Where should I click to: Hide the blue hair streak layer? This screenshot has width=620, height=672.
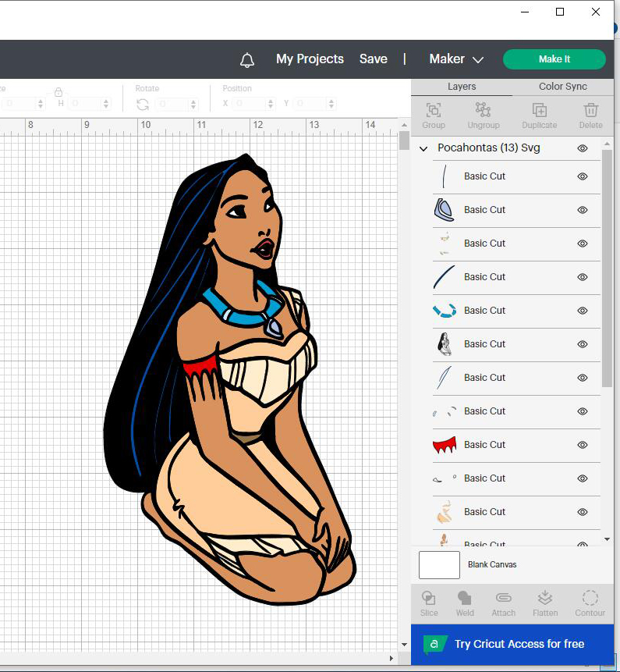coord(583,378)
